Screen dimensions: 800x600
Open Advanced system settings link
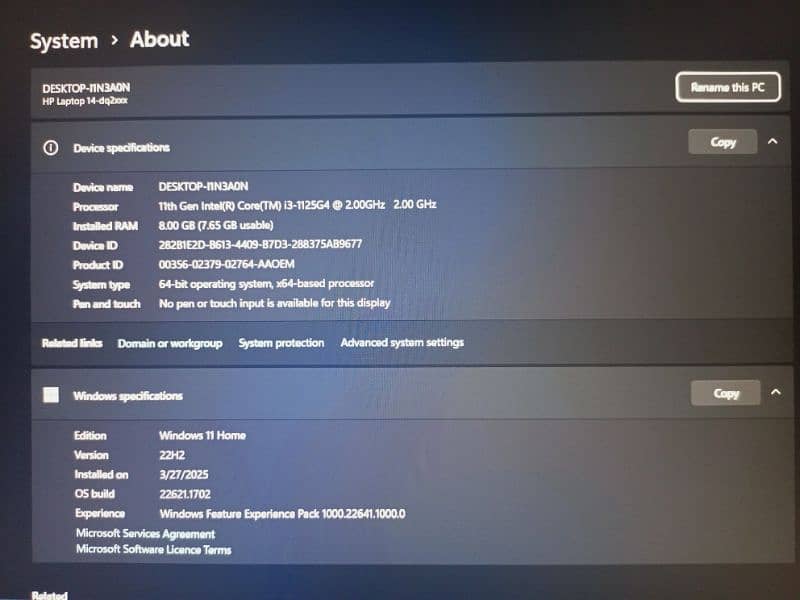(402, 342)
